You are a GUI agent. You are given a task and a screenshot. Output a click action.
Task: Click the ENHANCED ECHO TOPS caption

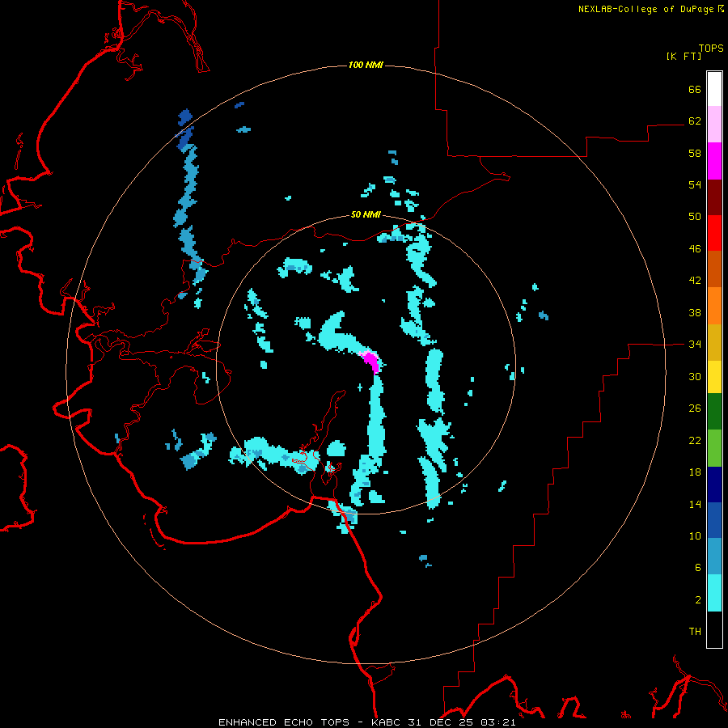point(284,722)
